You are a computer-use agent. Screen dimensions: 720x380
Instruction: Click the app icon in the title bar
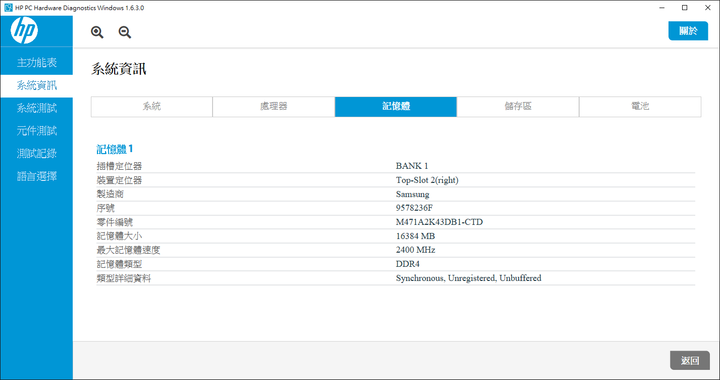tap(8, 8)
